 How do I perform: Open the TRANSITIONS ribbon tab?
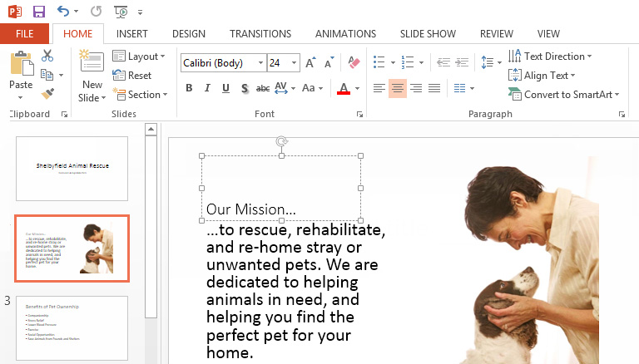[x=260, y=34]
